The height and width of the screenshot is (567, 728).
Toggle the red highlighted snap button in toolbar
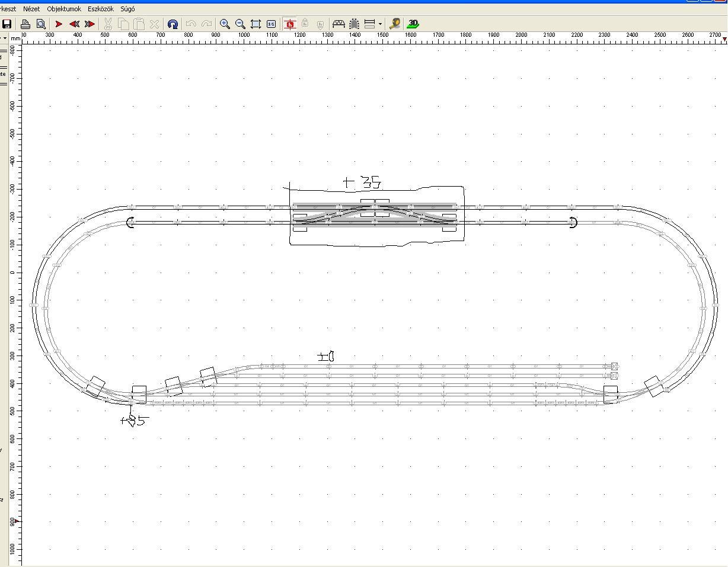(x=290, y=24)
